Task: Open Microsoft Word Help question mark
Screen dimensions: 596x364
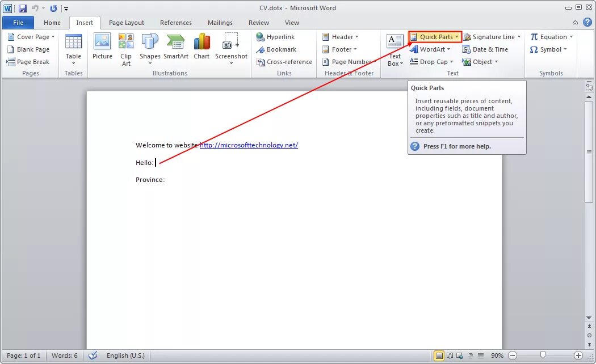Action: coord(587,22)
